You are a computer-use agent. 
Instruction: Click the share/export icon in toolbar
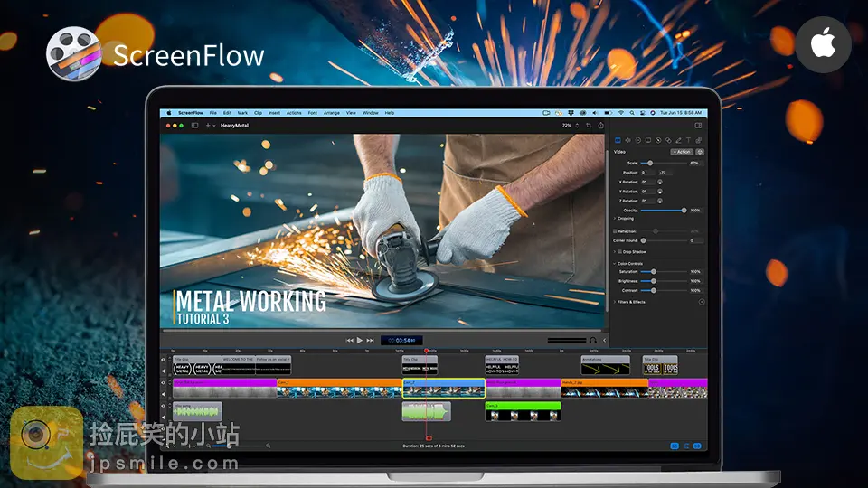click(x=599, y=126)
